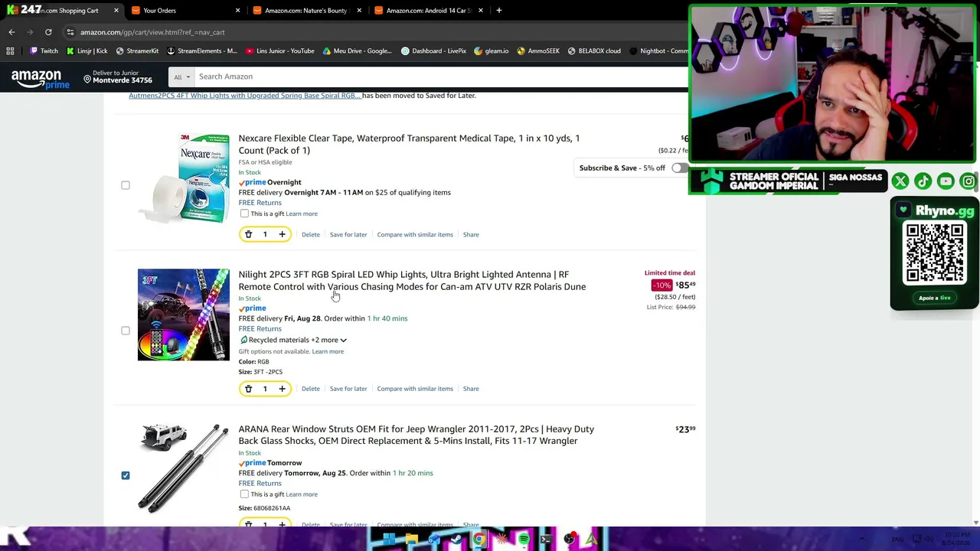Open the Autmens whip lights saved-for-later link
Image resolution: width=980 pixels, height=551 pixels.
tap(245, 96)
